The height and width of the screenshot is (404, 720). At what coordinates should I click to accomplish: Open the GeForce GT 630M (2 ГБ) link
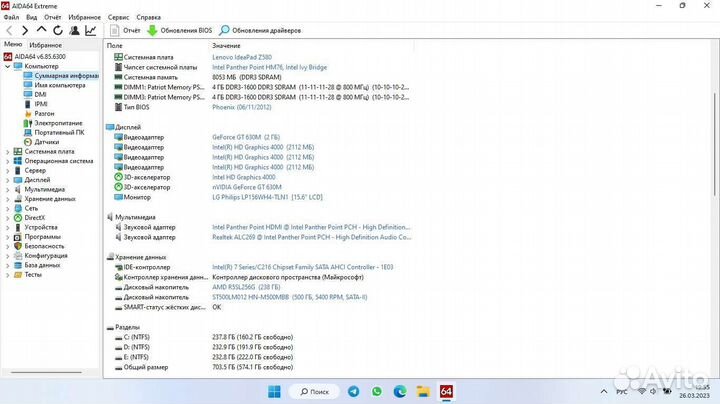(x=246, y=137)
